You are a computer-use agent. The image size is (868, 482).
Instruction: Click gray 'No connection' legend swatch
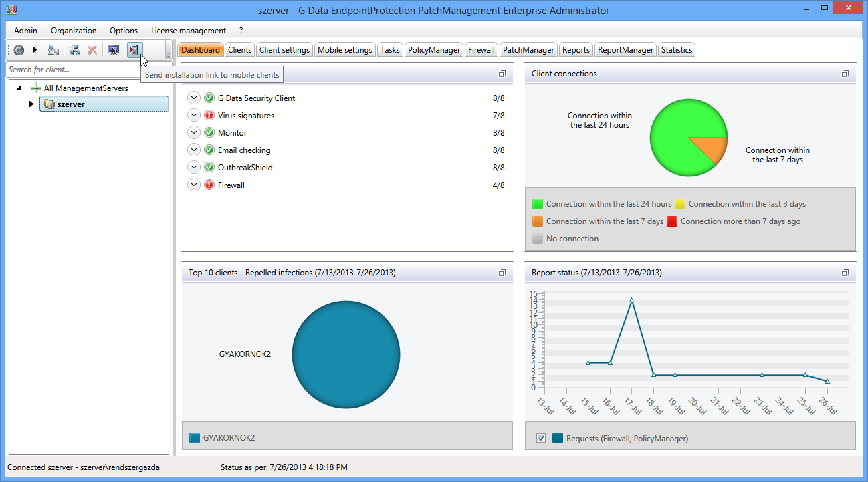coord(538,239)
